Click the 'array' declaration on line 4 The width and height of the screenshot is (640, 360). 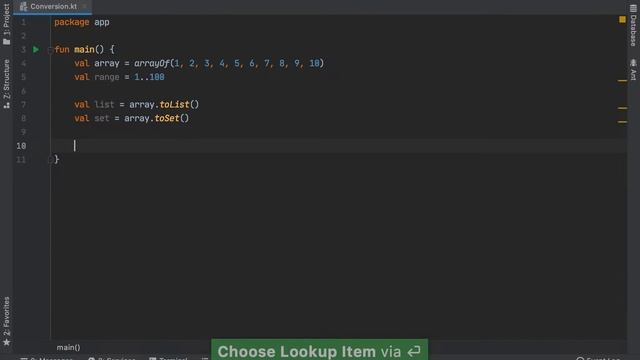(107, 63)
